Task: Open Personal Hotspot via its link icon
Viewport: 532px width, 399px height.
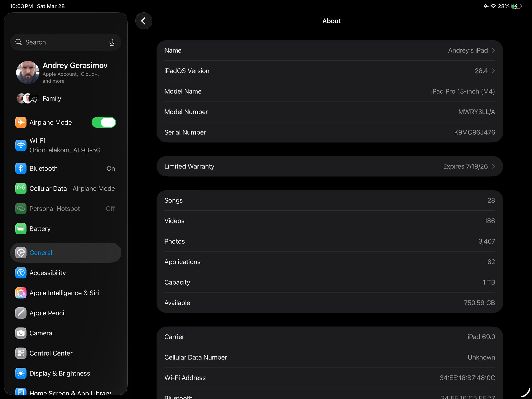Action: coord(21,208)
